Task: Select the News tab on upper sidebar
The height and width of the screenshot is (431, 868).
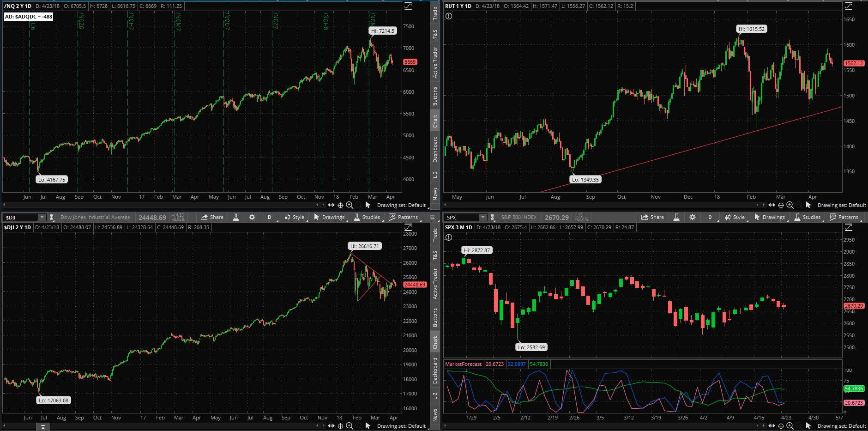Action: 435,194
